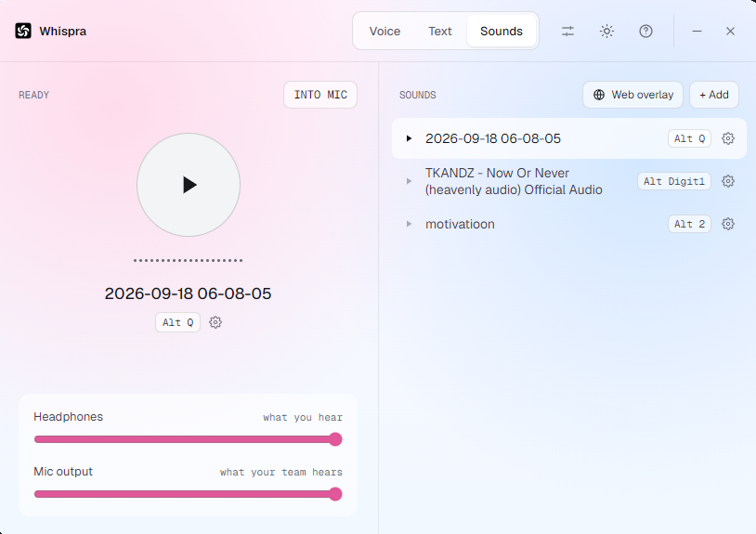Click the 'what you hear' label
The width and height of the screenshot is (756, 534).
[303, 417]
